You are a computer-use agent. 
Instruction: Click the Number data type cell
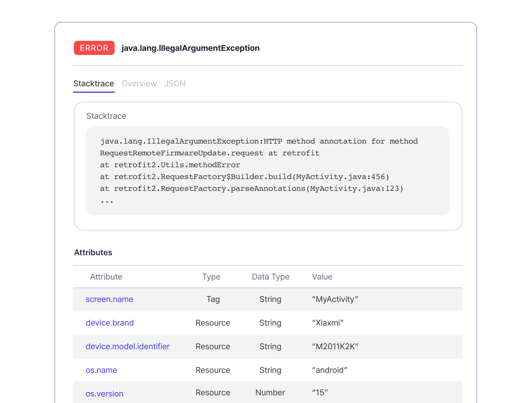pos(270,393)
